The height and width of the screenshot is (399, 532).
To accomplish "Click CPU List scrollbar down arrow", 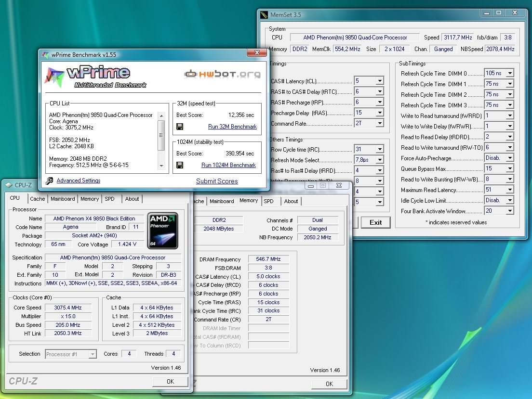I will tap(161, 166).
